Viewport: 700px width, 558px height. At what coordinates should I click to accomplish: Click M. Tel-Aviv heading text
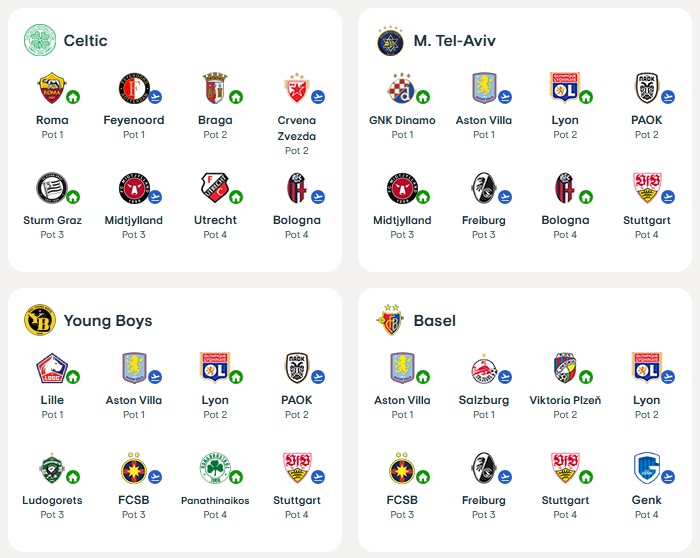tap(454, 41)
